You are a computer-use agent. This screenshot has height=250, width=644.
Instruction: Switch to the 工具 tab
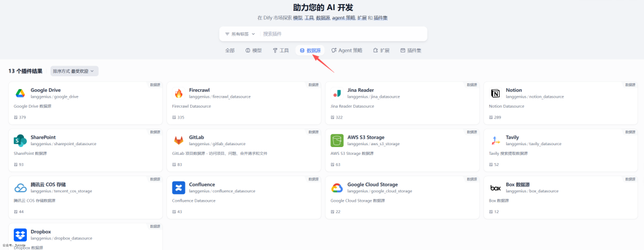[281, 51]
